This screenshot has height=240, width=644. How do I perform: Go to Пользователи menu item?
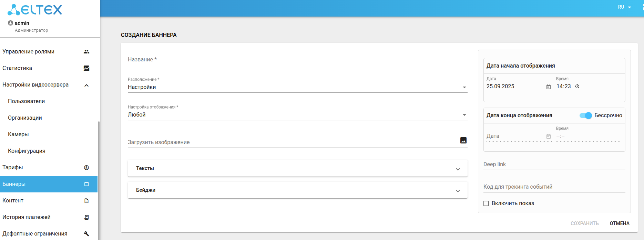(27, 101)
